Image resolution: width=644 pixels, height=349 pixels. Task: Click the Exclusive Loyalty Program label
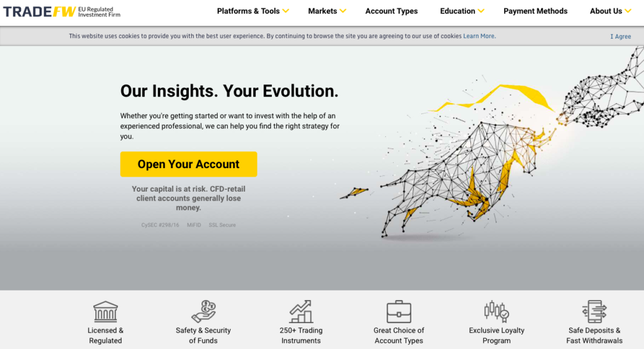[496, 335]
